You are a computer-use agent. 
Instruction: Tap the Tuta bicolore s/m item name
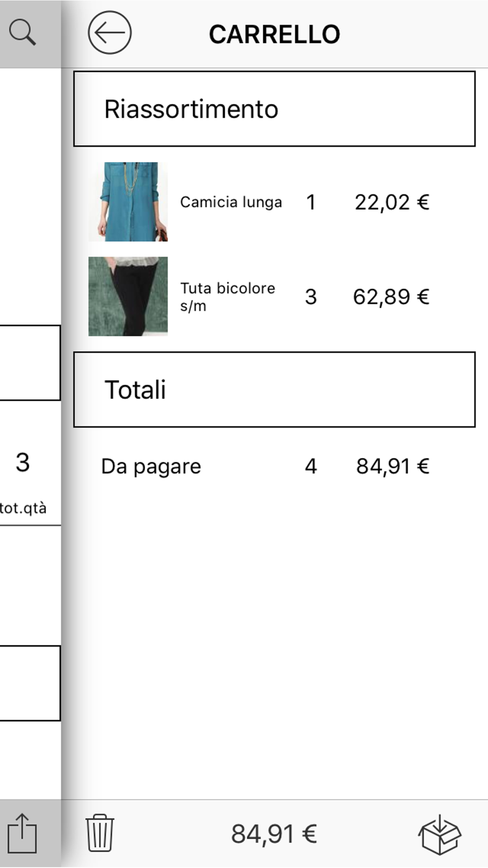pyautogui.click(x=227, y=297)
